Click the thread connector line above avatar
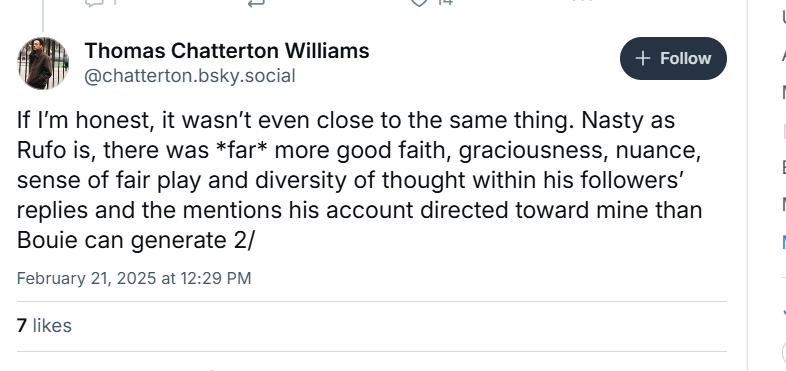This screenshot has width=786, height=371. [x=43, y=16]
